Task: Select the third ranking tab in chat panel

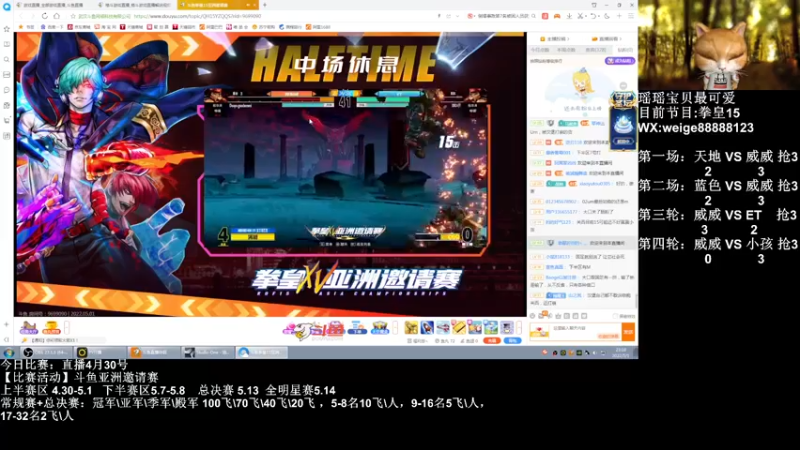Action: pos(595,50)
